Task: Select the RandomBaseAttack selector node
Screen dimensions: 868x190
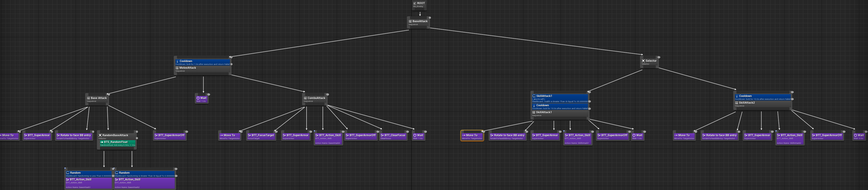Action: 117,136
